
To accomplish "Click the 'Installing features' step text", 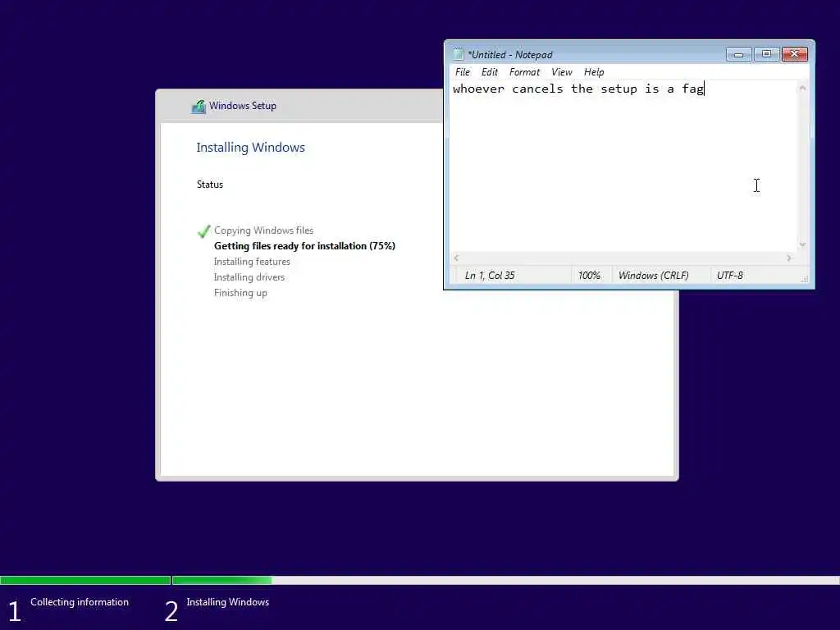I will click(252, 262).
